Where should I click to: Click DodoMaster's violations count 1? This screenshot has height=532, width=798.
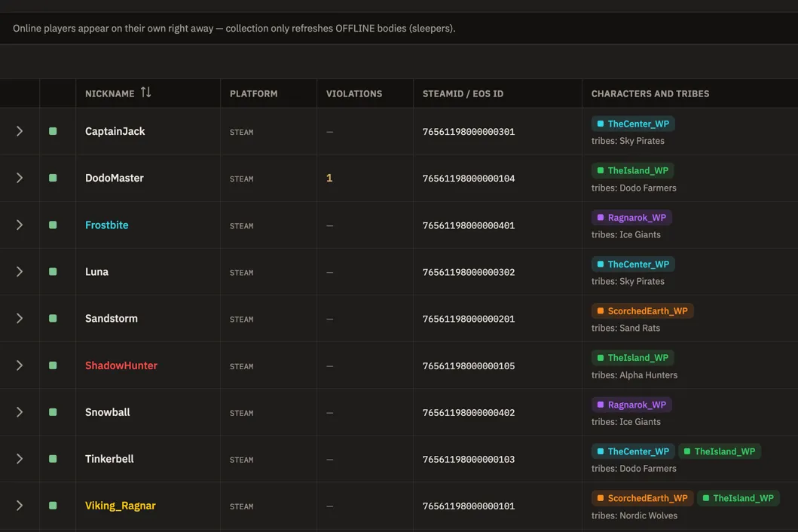329,178
